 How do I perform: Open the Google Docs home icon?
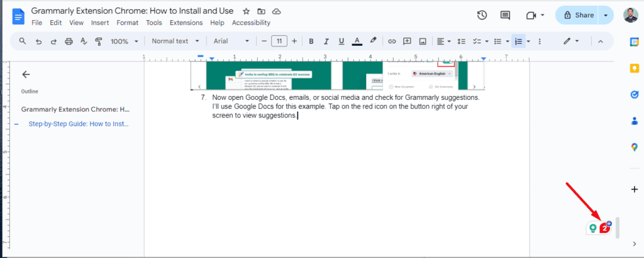[18, 17]
